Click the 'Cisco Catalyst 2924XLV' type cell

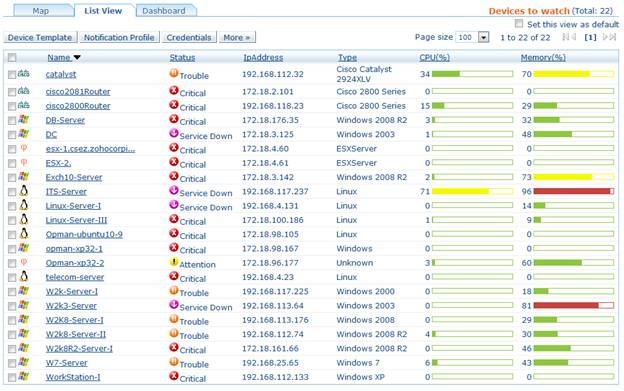click(x=364, y=74)
